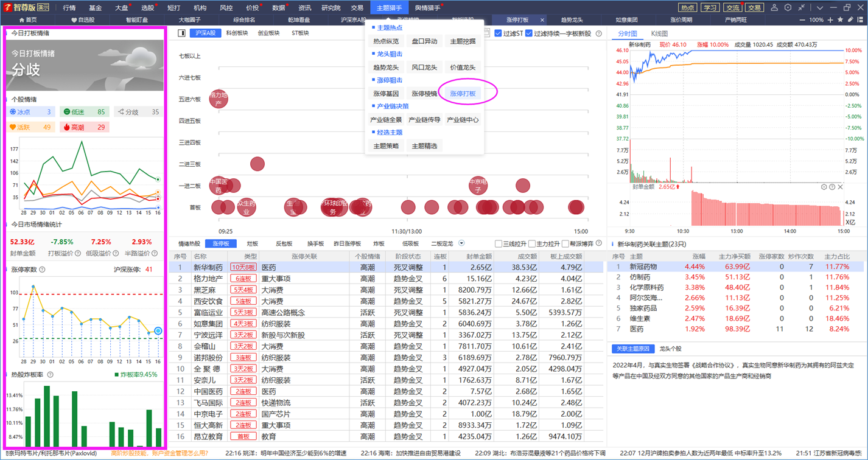Image resolution: width=868 pixels, height=460 pixels.
Task: Choose 产业链全景 from the dropdown
Action: point(386,120)
